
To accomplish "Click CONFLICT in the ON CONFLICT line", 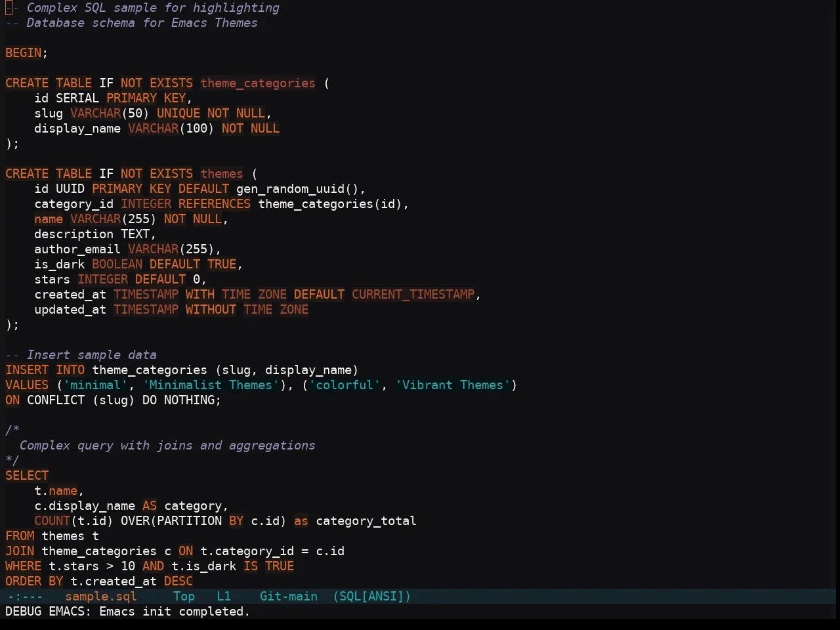I will pos(56,400).
